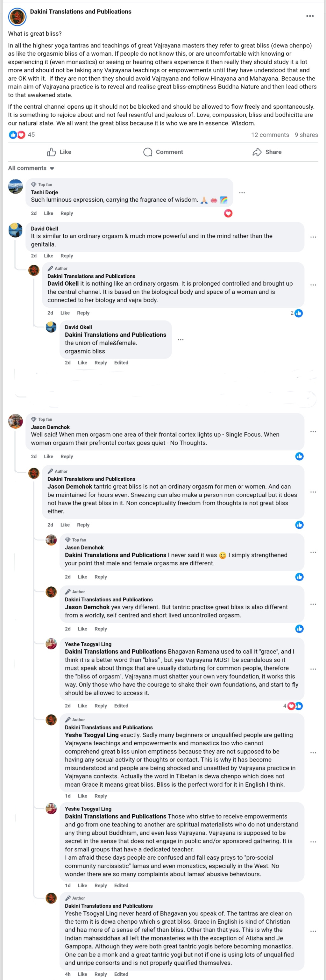Image resolution: width=326 pixels, height=980 pixels.
Task: Toggle Like on Jason Demchok's top comment
Action: [49, 456]
